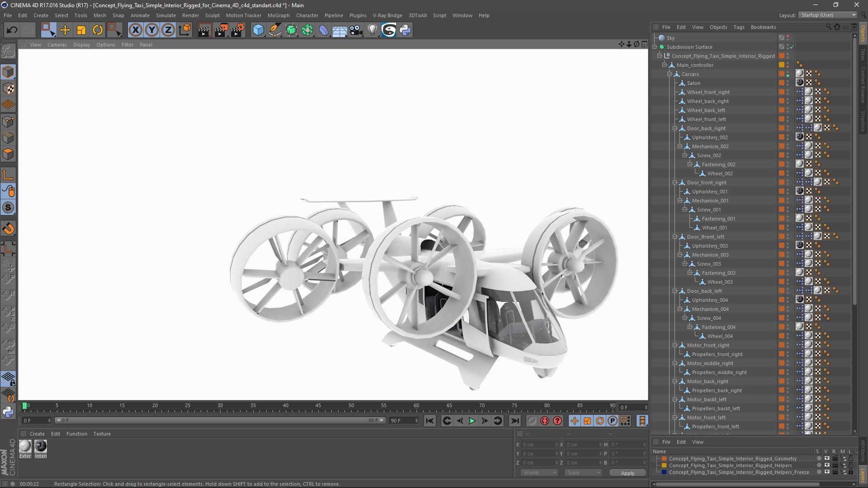Open the Character menu
868x488 pixels.
(x=307, y=15)
